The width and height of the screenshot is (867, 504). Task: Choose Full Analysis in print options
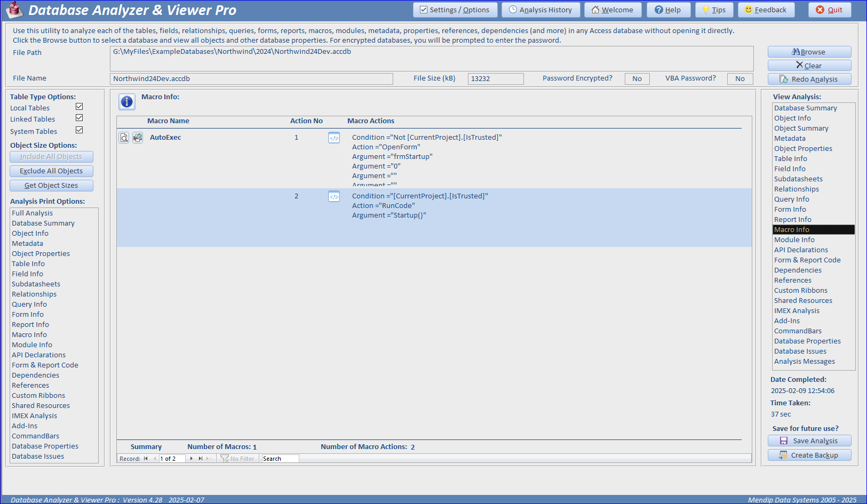coord(33,213)
